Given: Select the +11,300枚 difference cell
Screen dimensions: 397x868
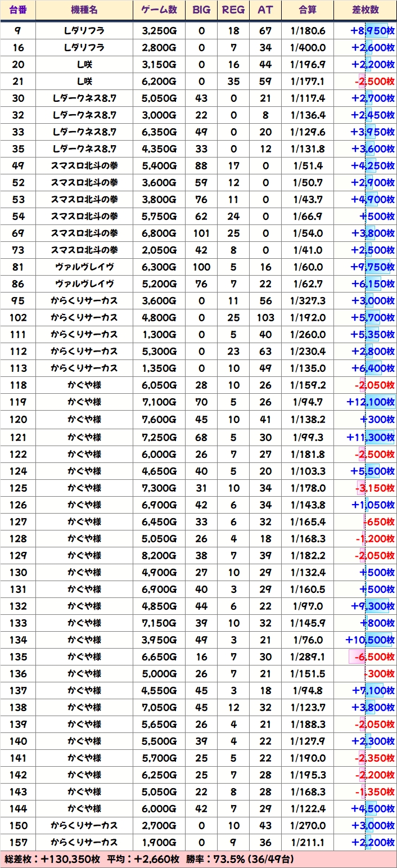Looking at the screenshot, I should click(x=366, y=437).
